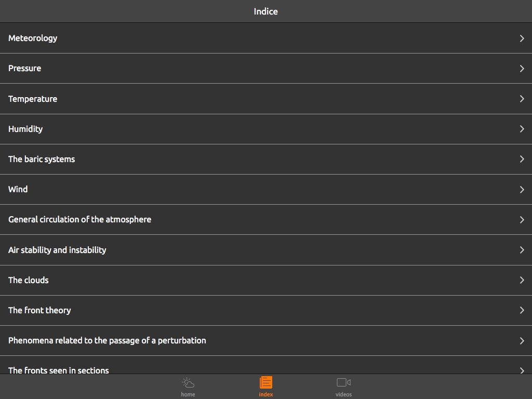
Task: Select the index document icon
Action: point(265,383)
